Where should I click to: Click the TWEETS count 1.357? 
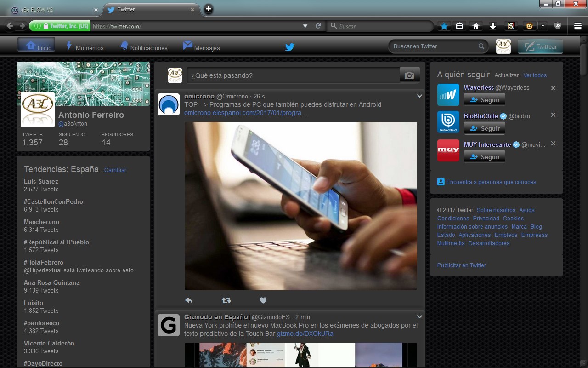point(33,139)
